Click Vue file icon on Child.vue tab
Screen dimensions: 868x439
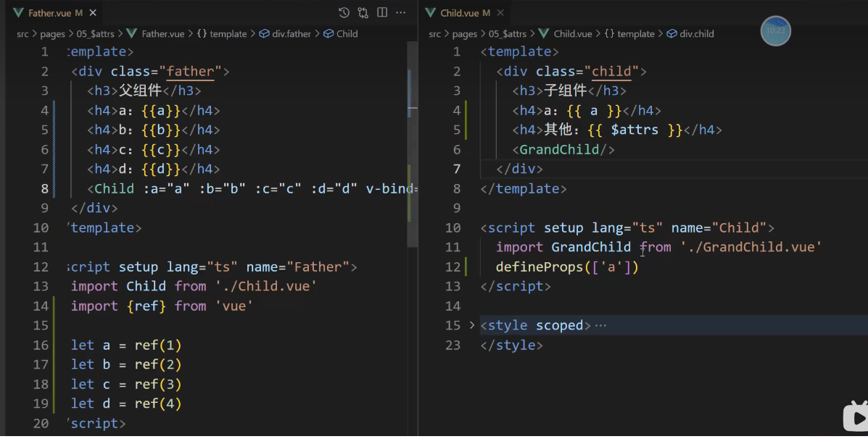(430, 13)
